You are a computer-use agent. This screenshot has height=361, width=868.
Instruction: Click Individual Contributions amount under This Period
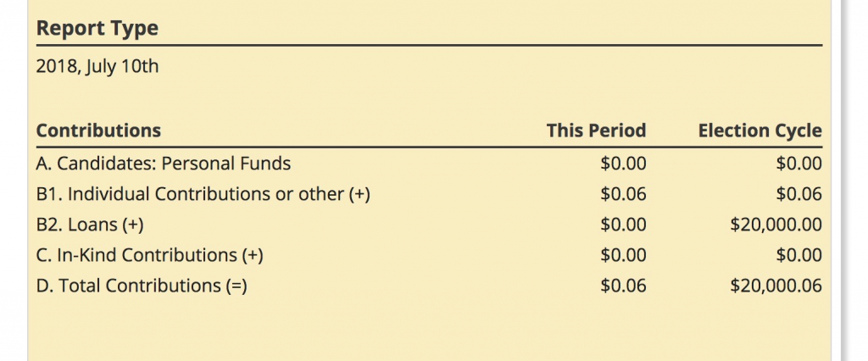click(623, 194)
